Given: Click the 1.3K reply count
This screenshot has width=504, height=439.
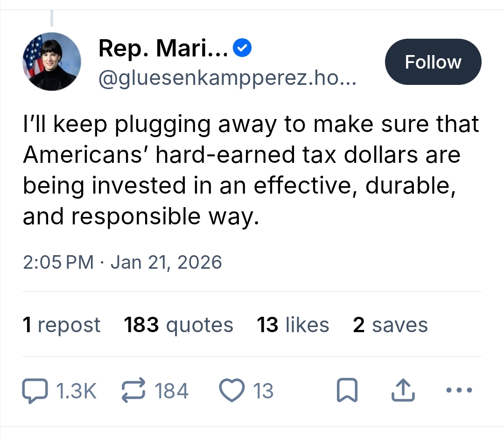Looking at the screenshot, I should 76,391.
